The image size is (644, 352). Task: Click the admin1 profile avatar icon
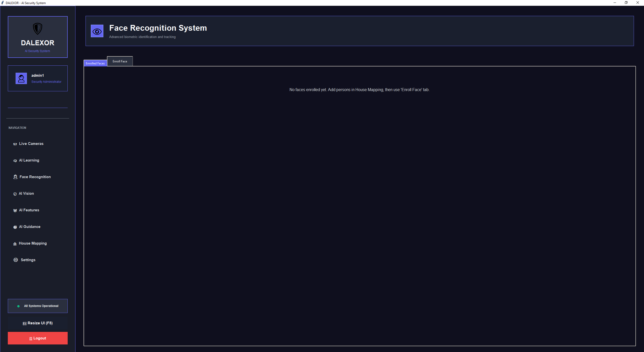(21, 78)
